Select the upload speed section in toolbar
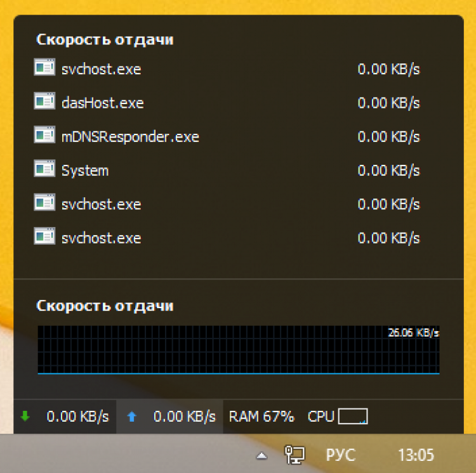 pyautogui.click(x=170, y=417)
